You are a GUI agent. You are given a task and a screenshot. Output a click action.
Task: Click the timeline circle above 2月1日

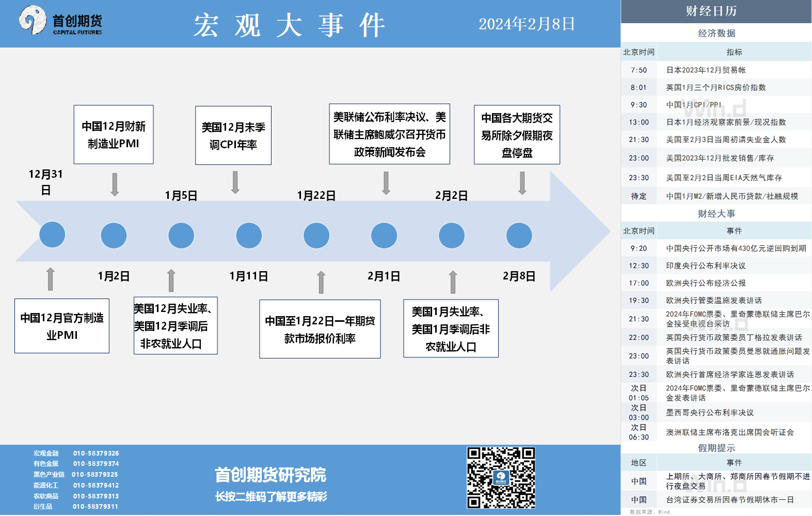(x=384, y=236)
